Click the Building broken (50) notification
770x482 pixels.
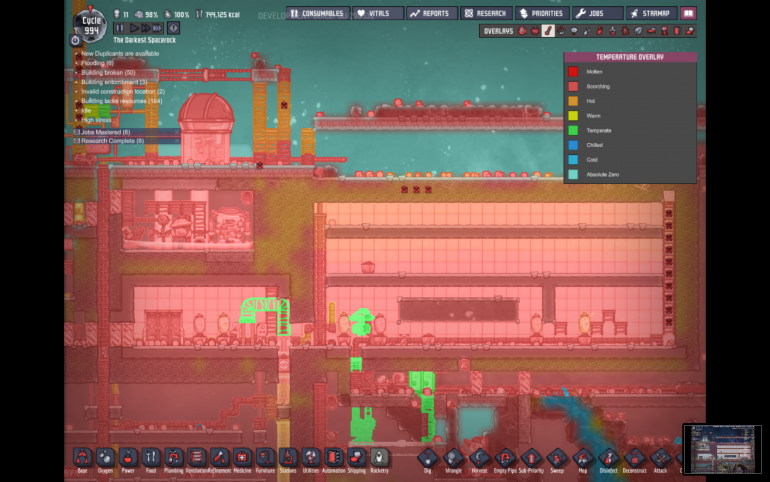[x=108, y=73]
